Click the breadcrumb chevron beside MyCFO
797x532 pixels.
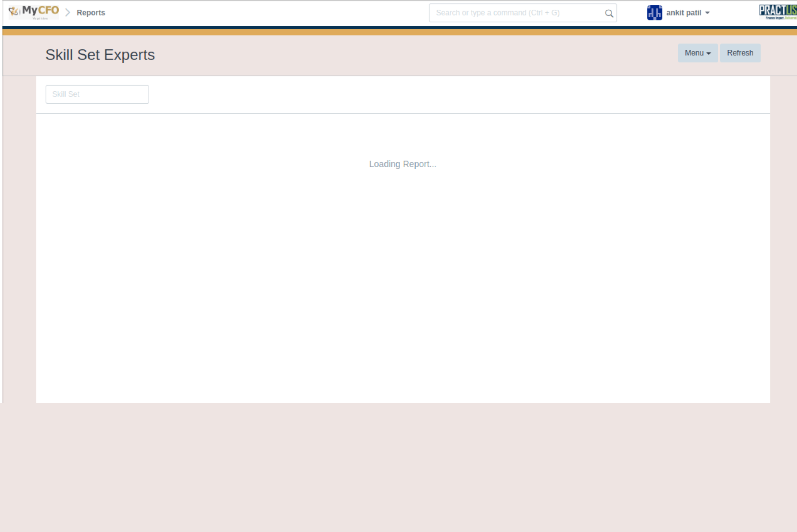pyautogui.click(x=68, y=13)
